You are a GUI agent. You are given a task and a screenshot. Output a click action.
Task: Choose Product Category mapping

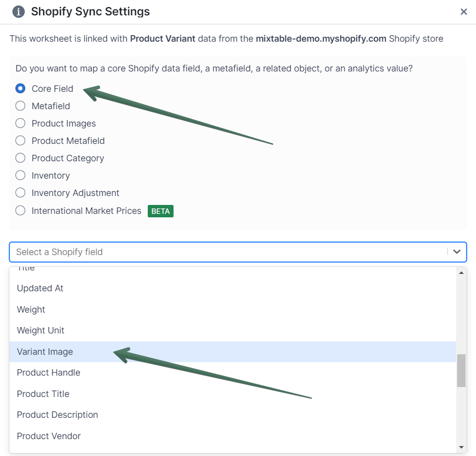tap(20, 158)
